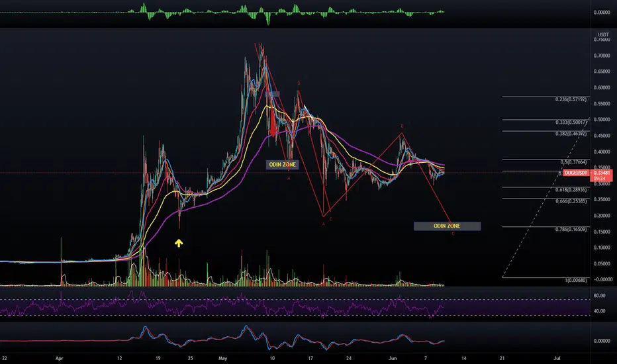Click the 80.00 RSI scale value
This screenshot has width=617, height=364.
tap(599, 296)
